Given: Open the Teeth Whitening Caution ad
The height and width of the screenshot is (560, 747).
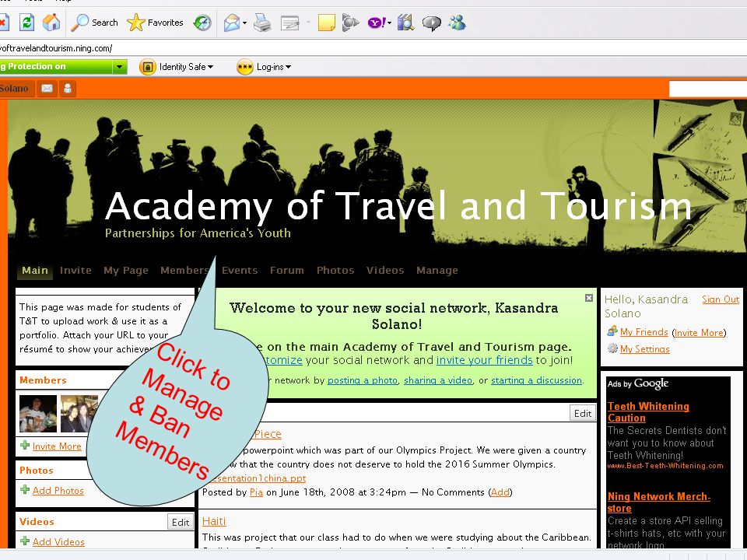Looking at the screenshot, I should [648, 412].
